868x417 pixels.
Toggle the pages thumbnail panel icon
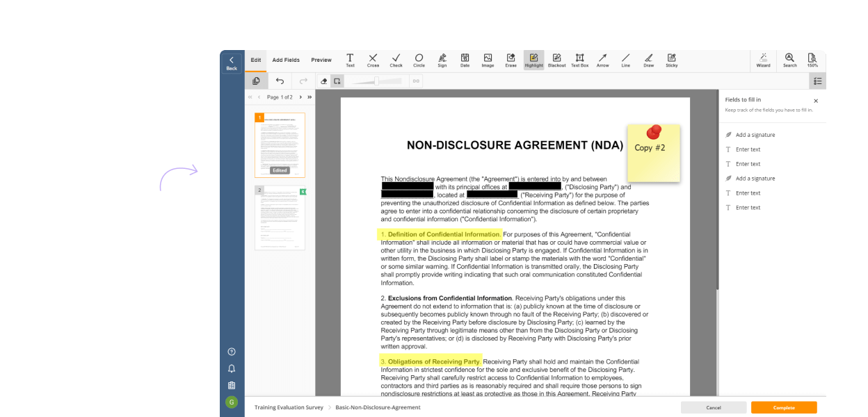pyautogui.click(x=256, y=81)
